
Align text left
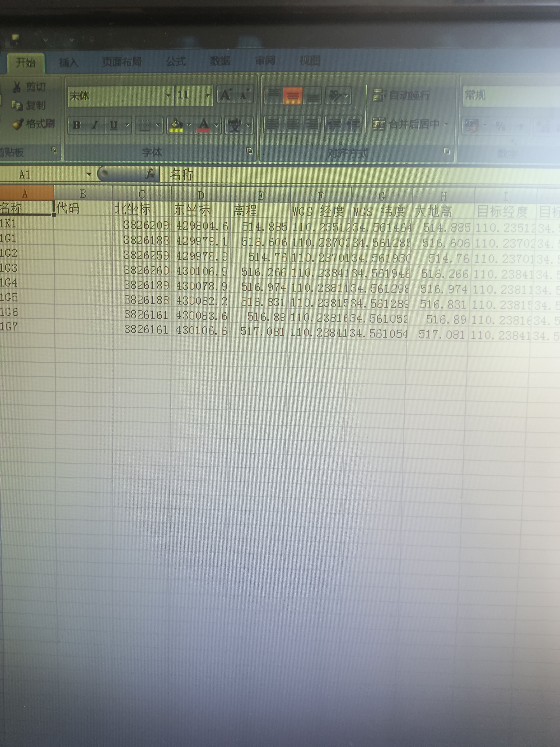point(273,125)
